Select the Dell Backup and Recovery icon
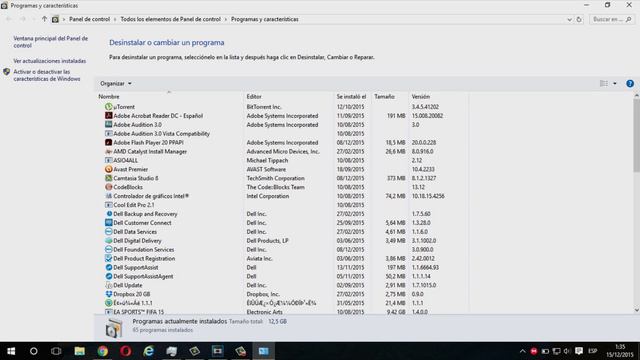The height and width of the screenshot is (360, 640). [x=109, y=214]
